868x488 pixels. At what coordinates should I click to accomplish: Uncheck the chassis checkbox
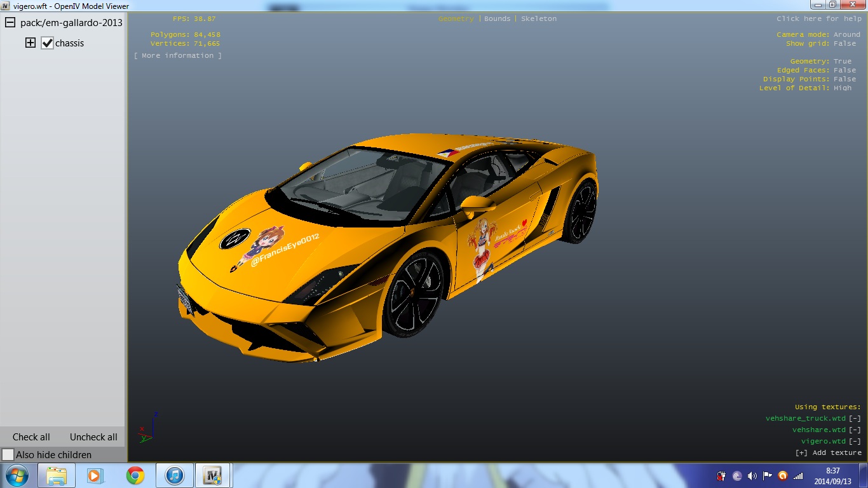click(47, 43)
